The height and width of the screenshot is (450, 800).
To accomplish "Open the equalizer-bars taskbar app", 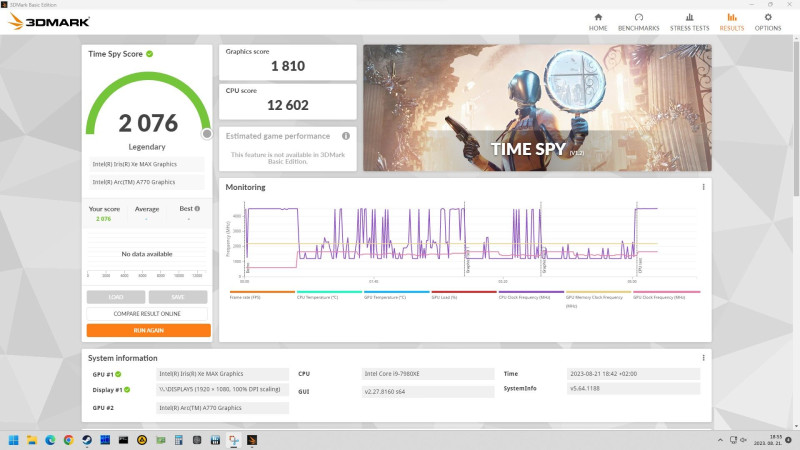I will (x=215, y=440).
